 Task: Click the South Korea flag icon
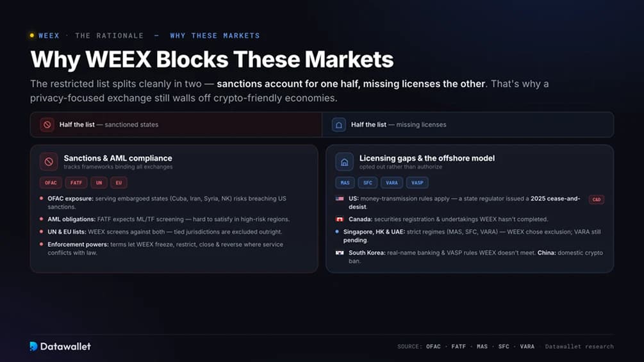(340, 253)
